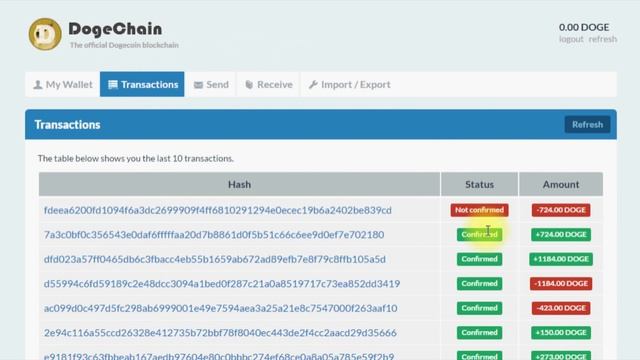Click the Receive tag icon

[x=249, y=84]
